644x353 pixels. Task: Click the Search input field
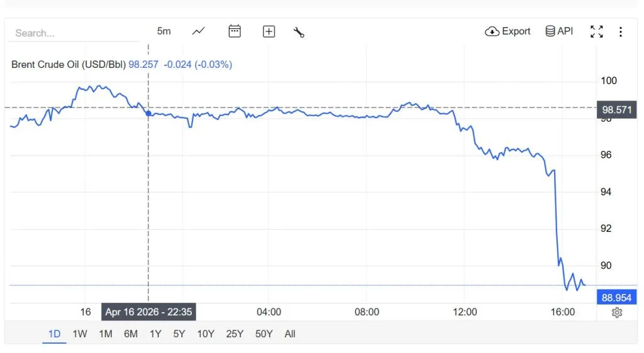(x=74, y=33)
